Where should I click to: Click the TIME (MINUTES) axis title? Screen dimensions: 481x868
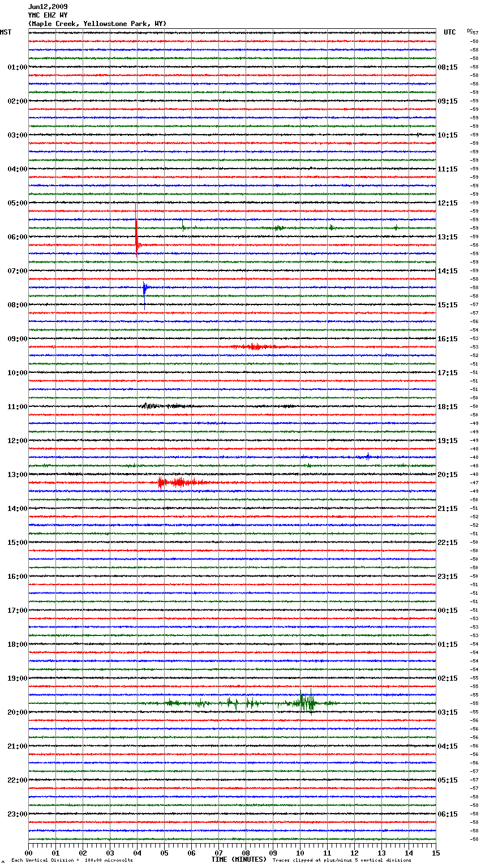(239, 860)
